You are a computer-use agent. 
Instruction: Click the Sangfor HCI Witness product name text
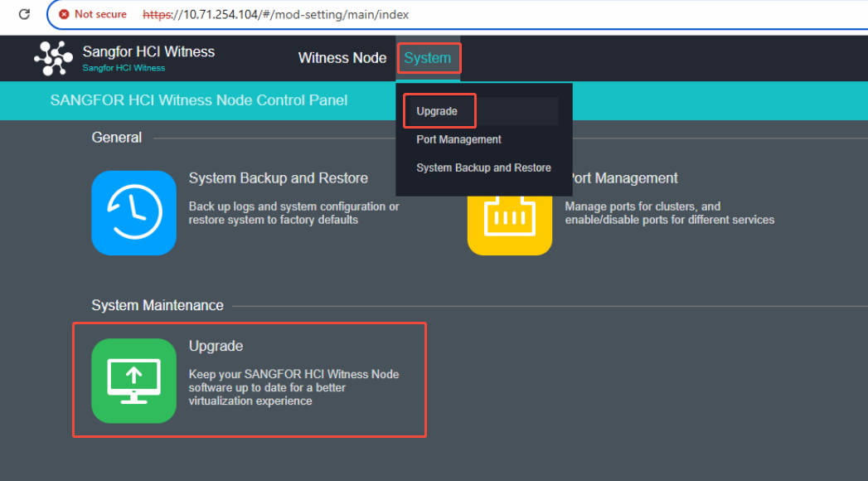(x=148, y=51)
